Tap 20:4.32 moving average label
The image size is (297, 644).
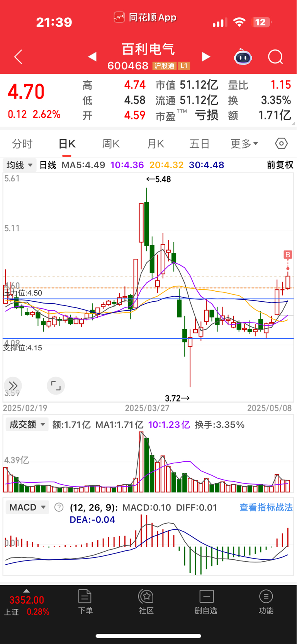pos(166,165)
